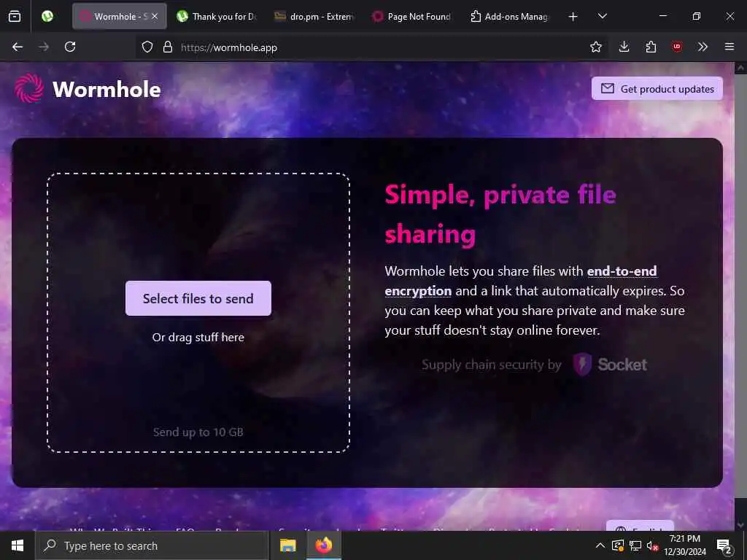Click Get product updates button
The height and width of the screenshot is (560, 747).
pos(657,89)
